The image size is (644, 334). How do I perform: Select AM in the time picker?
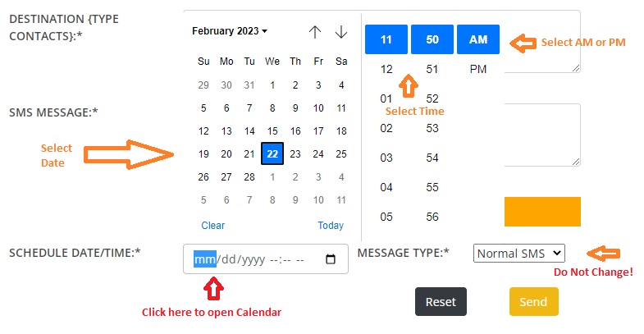pos(478,39)
